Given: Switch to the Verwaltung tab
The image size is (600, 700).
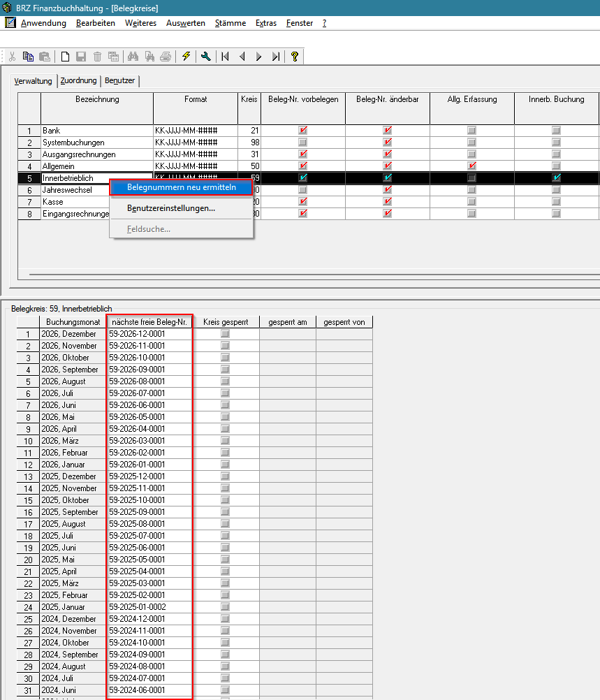Looking at the screenshot, I should [33, 81].
